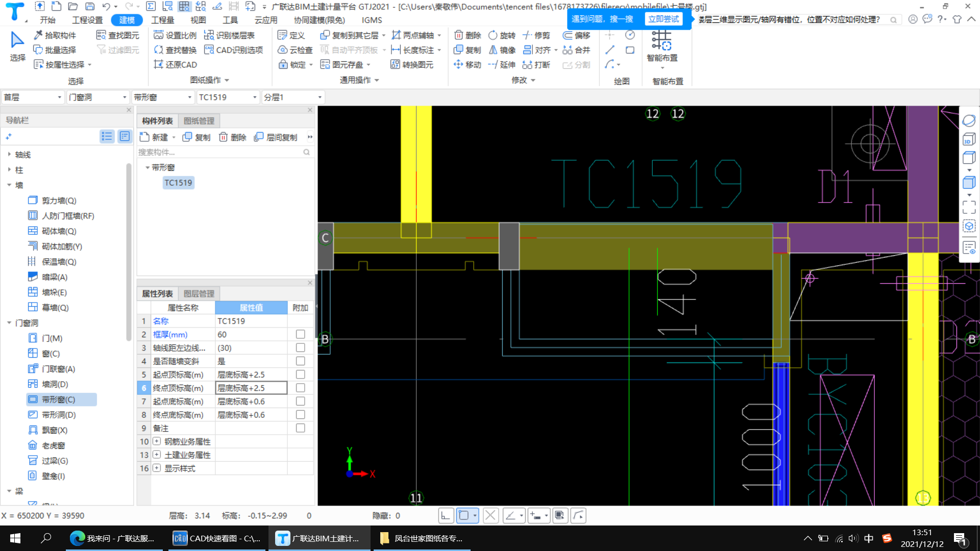Open the Windows Start menu
Screen dimensions: 980x551
pos(15,538)
